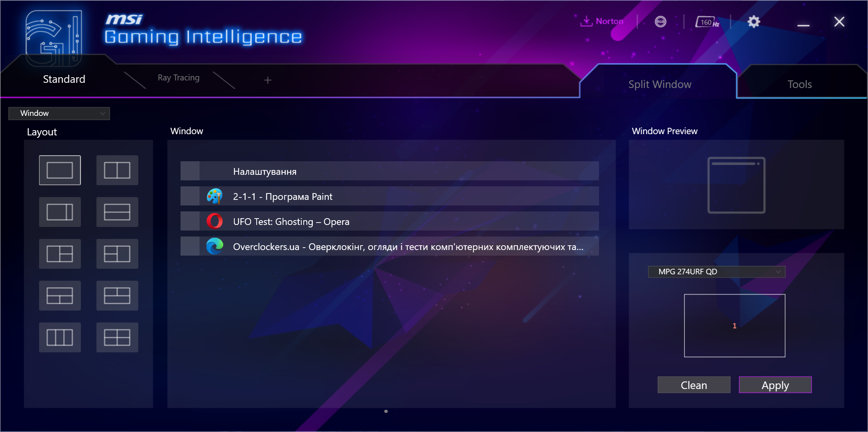
Task: Open the settings gear menu
Action: pyautogui.click(x=753, y=21)
